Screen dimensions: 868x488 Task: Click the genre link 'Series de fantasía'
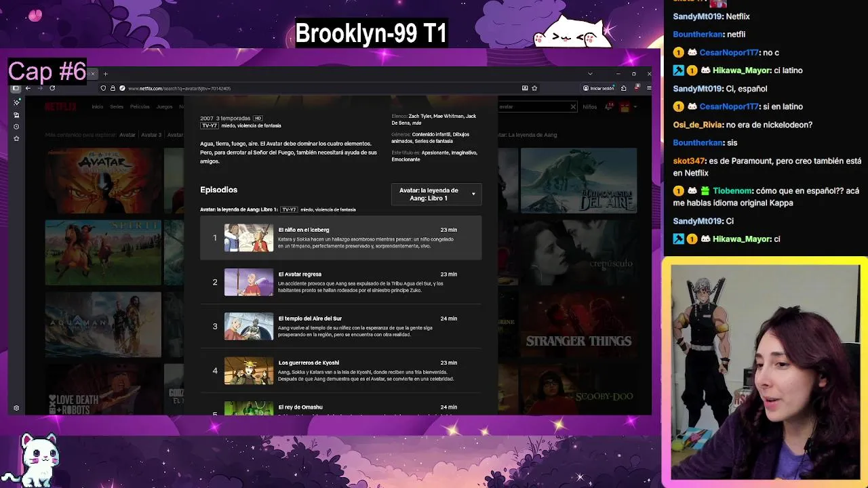click(434, 141)
